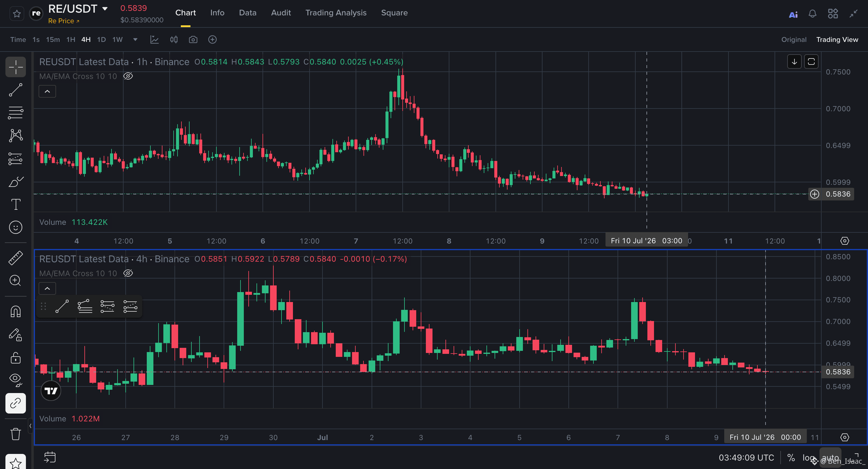Select the Text tool
This screenshot has height=469, width=868.
click(x=15, y=205)
